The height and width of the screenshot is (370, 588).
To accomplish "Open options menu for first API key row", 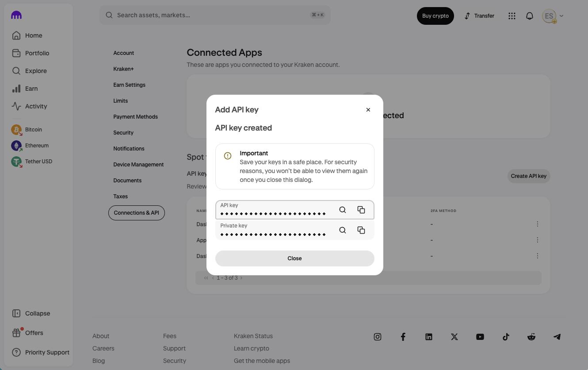I will pos(538,224).
